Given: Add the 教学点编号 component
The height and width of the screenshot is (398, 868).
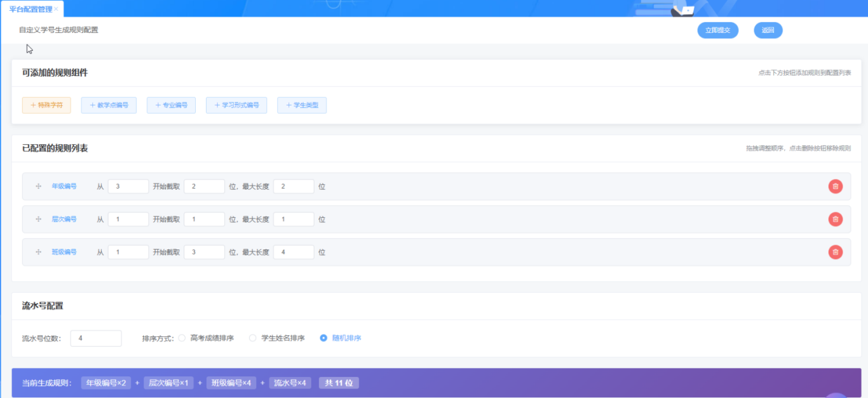Looking at the screenshot, I should click(x=109, y=105).
